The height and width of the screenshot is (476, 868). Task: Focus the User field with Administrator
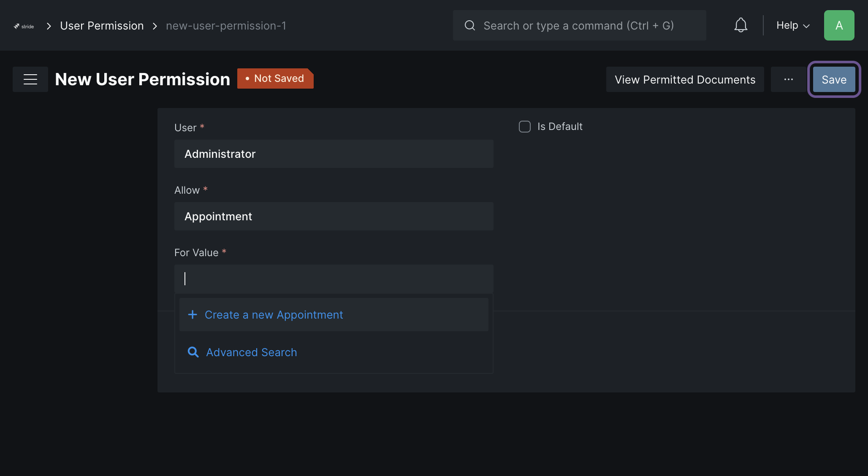(334, 154)
